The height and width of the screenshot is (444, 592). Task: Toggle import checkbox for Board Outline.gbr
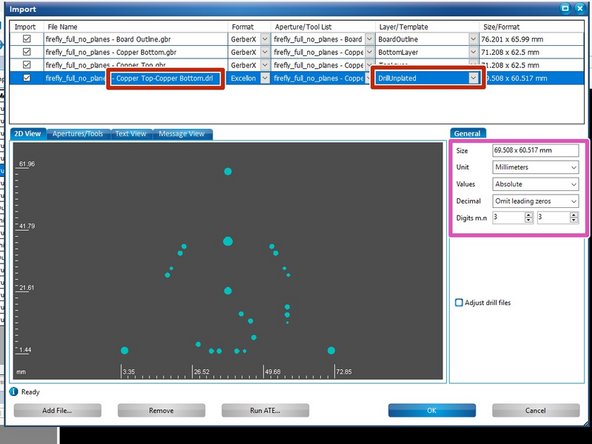(27, 39)
